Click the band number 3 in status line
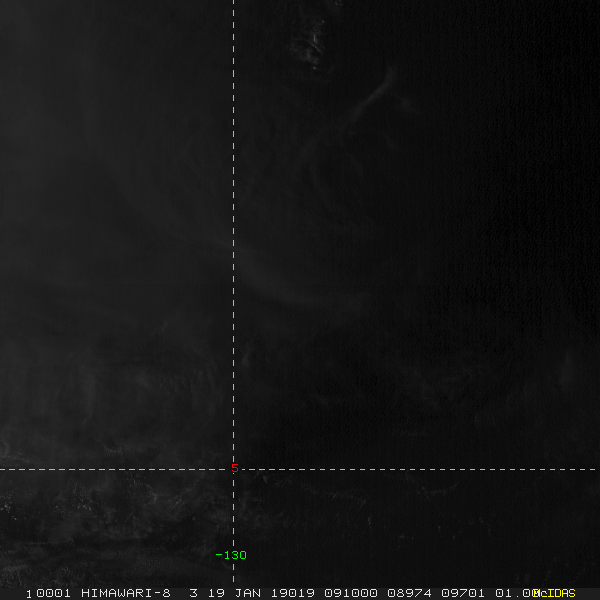Image resolution: width=600 pixels, height=600 pixels. point(193,593)
